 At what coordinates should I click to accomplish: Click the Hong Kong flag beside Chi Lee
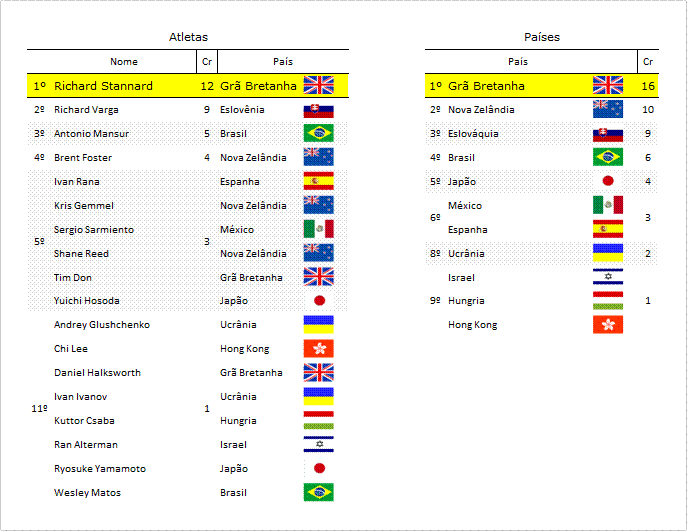319,348
